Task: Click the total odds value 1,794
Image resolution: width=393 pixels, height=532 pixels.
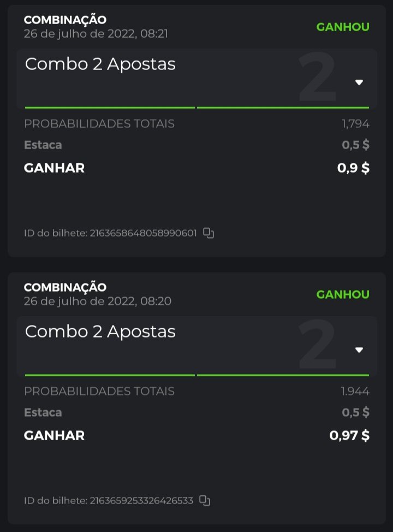Action: pos(356,124)
